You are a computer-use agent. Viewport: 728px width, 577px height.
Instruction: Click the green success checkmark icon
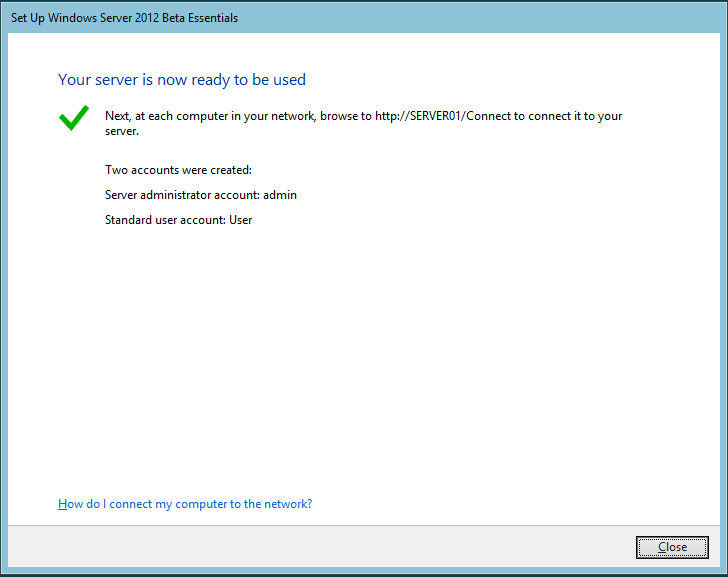pos(74,118)
